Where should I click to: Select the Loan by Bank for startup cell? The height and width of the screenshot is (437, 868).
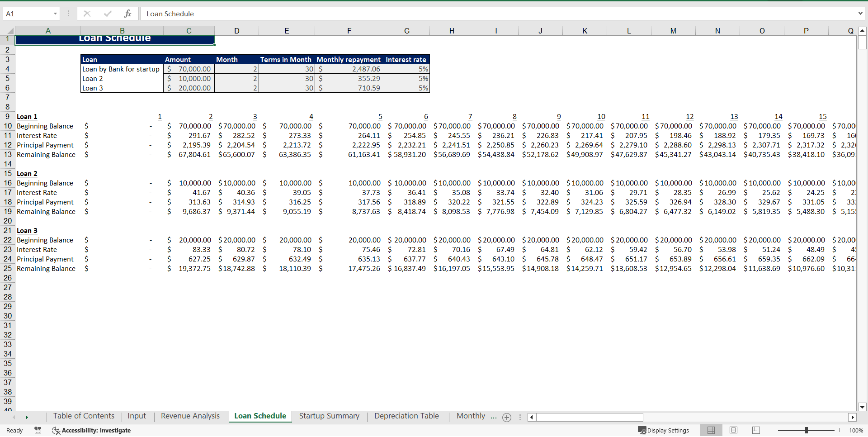tap(122, 69)
